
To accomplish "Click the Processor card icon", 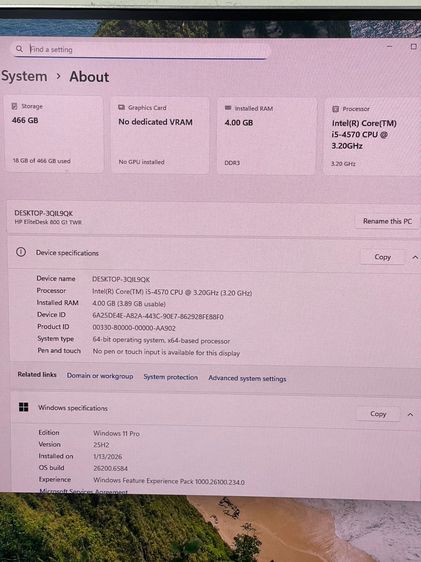I will pos(335,109).
